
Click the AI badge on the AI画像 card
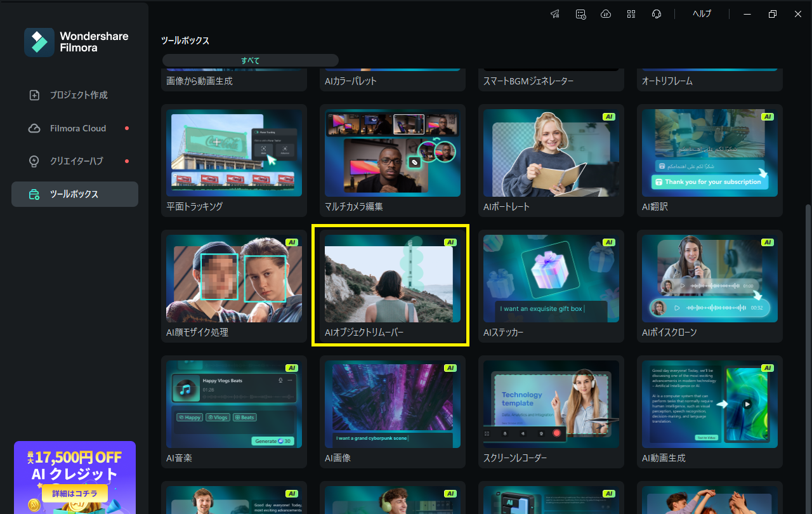coord(450,368)
